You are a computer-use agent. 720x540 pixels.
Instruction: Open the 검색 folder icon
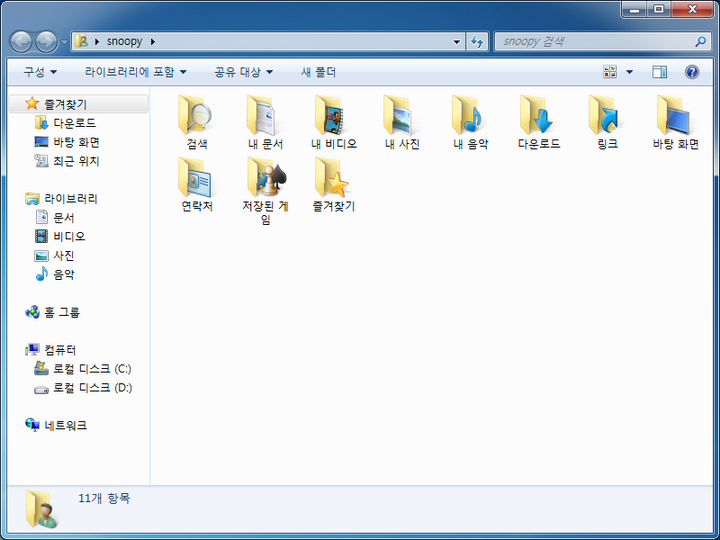(x=196, y=115)
